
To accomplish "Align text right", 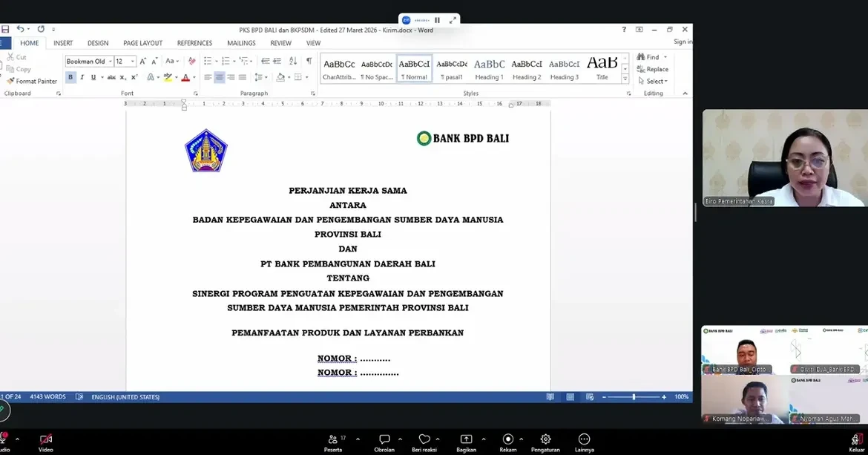I will pos(231,77).
